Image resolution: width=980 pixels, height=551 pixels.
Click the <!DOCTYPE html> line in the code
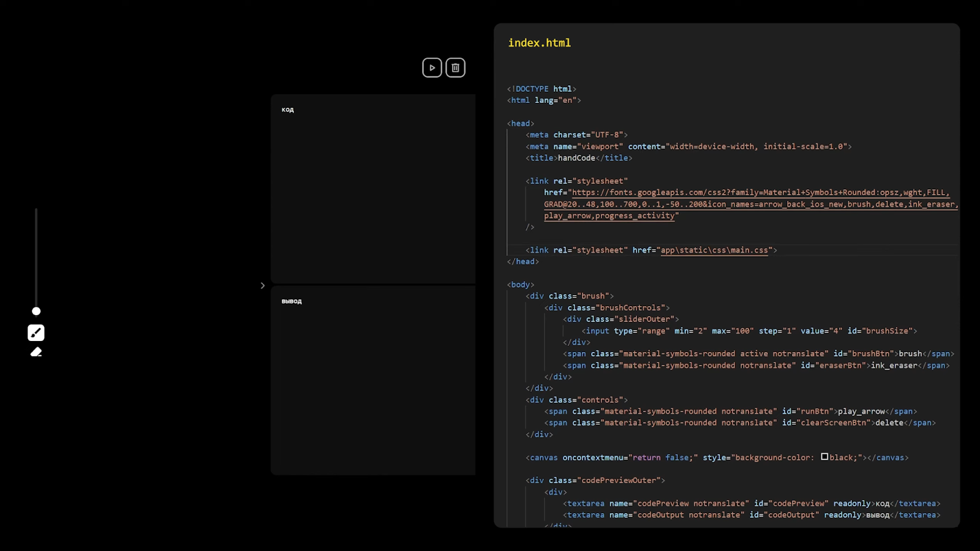click(x=541, y=89)
